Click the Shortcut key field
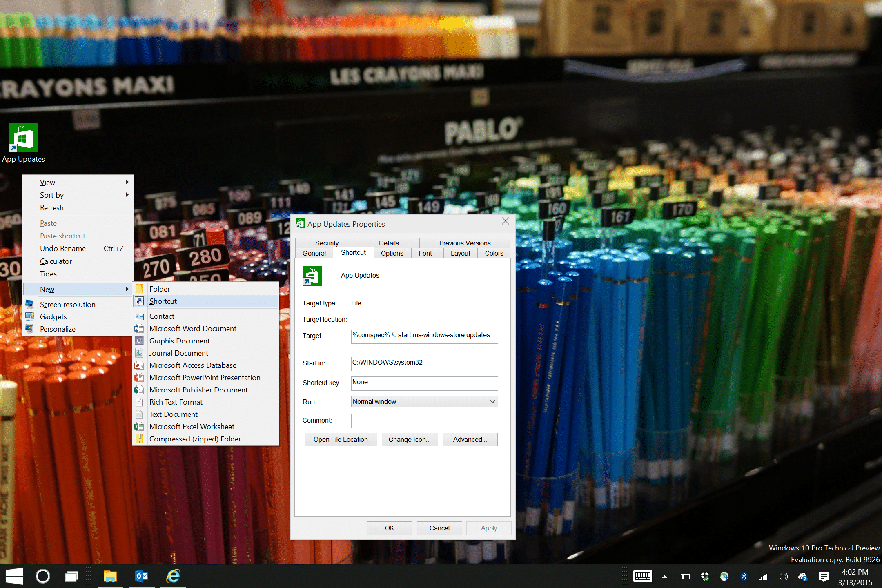This screenshot has width=882, height=588. [x=424, y=383]
